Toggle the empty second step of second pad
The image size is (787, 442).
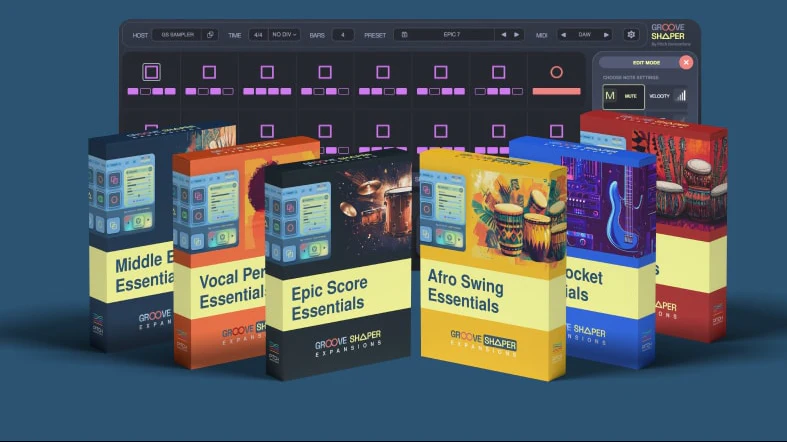point(203,91)
